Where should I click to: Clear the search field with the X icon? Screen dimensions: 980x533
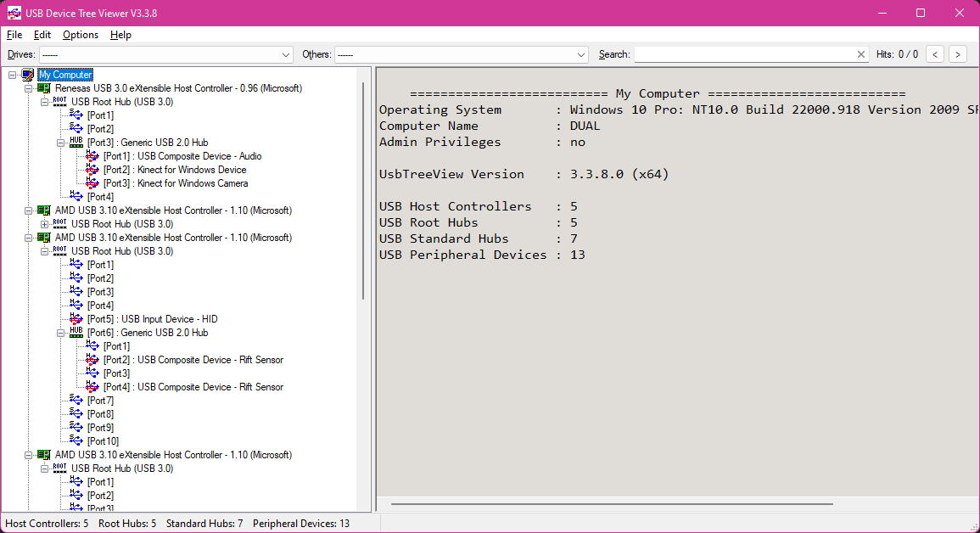tap(860, 54)
